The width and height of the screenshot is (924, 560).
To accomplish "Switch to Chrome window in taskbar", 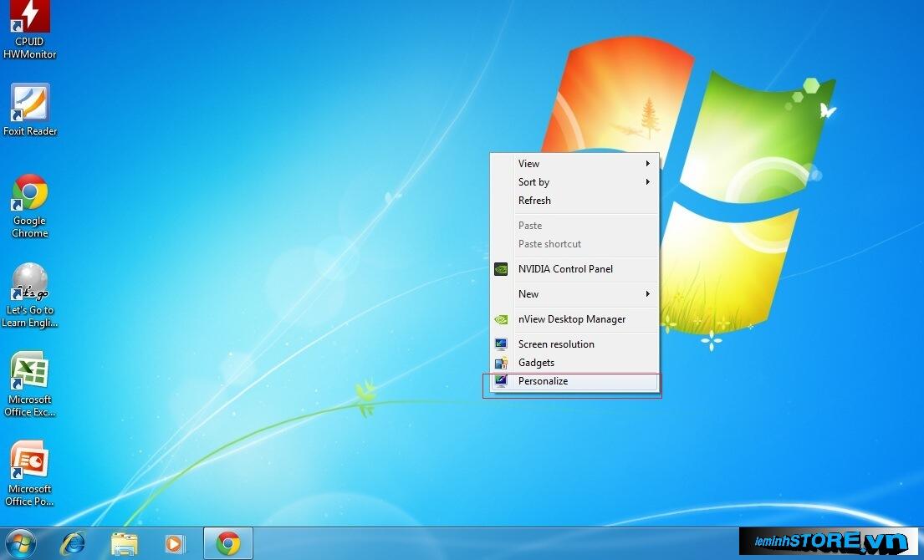I will coord(227,543).
